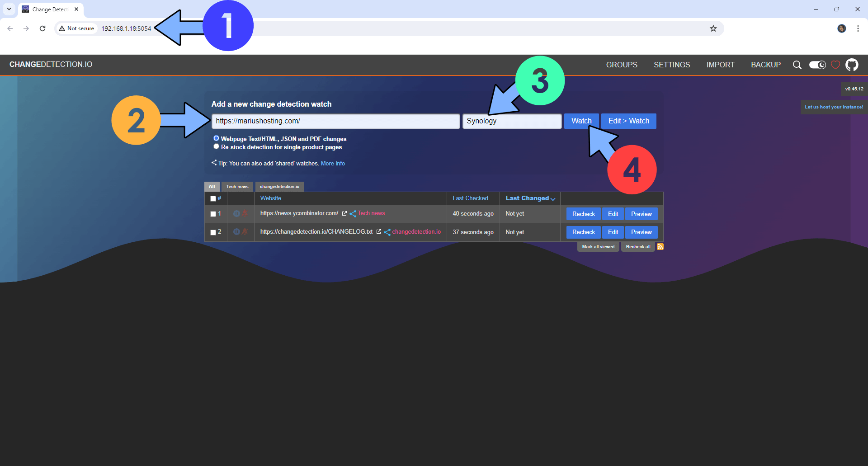Click share icon for news.ycombinator.com row
The height and width of the screenshot is (466, 868).
353,214
